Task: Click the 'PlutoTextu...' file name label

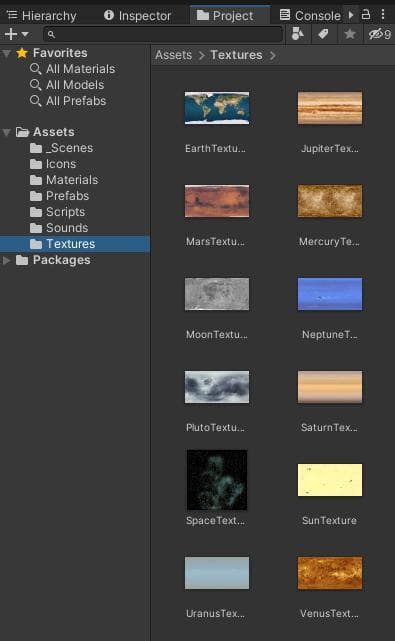Action: pyautogui.click(x=215, y=428)
